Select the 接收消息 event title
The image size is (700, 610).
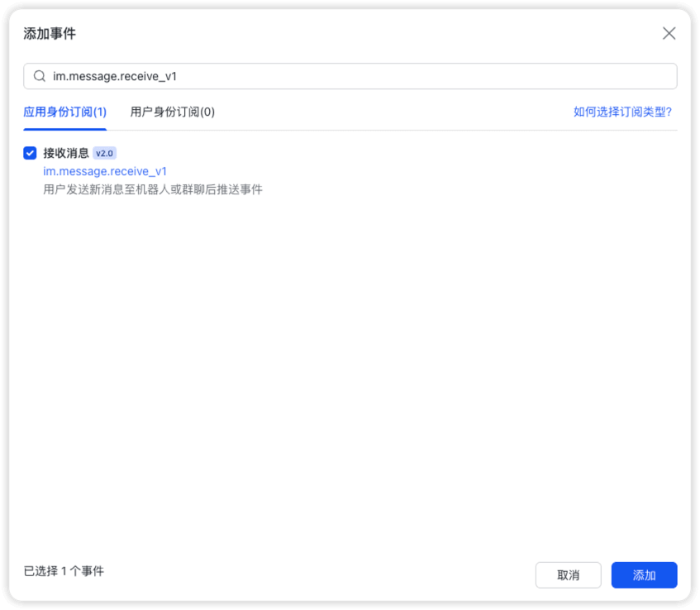(x=66, y=153)
